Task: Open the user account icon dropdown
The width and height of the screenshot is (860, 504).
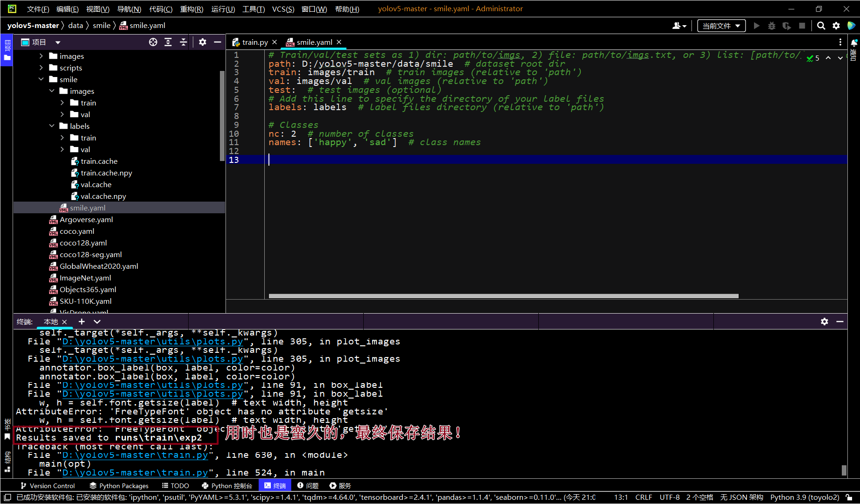Action: click(679, 26)
